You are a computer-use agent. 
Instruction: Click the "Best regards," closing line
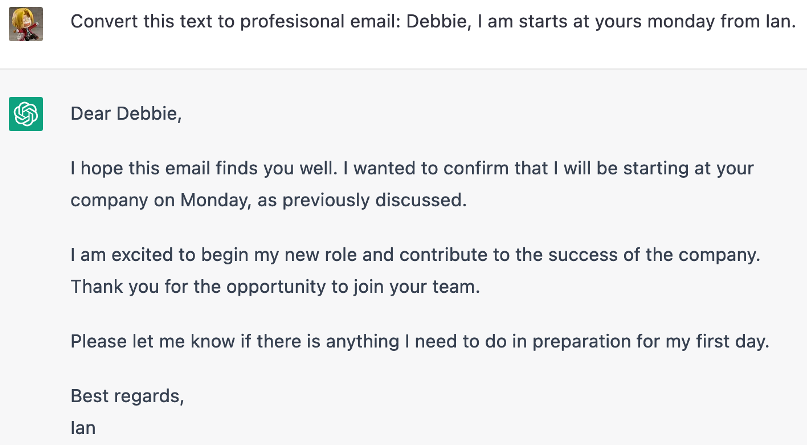coord(127,396)
